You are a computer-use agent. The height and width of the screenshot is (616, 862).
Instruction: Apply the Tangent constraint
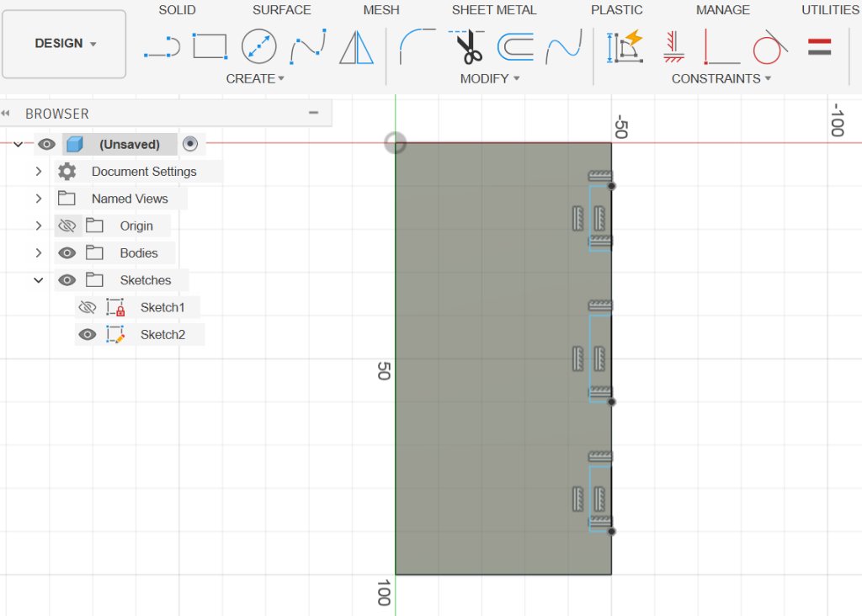[x=770, y=47]
